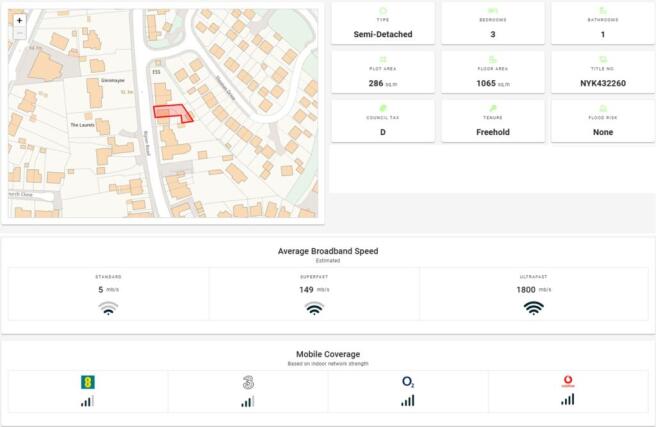This screenshot has height=427, width=656.
Task: Click the Ultrafast broadband wifi icon
Action: [x=533, y=309]
